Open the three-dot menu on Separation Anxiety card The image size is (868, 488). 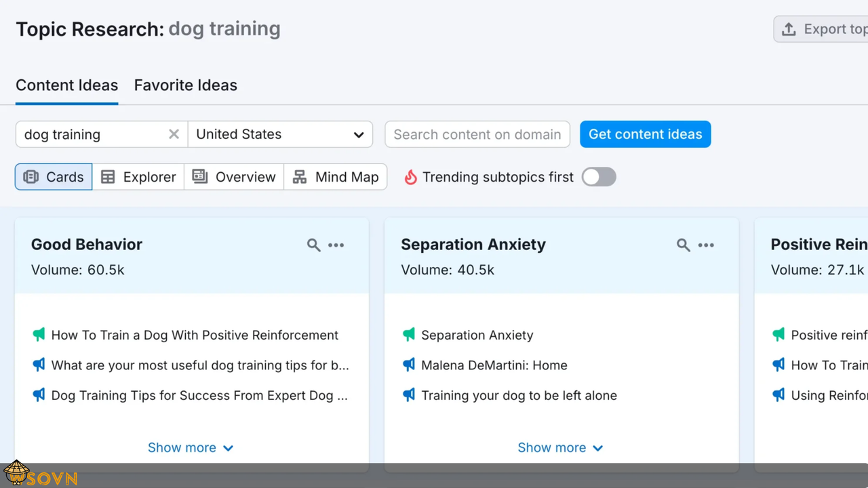coord(706,245)
